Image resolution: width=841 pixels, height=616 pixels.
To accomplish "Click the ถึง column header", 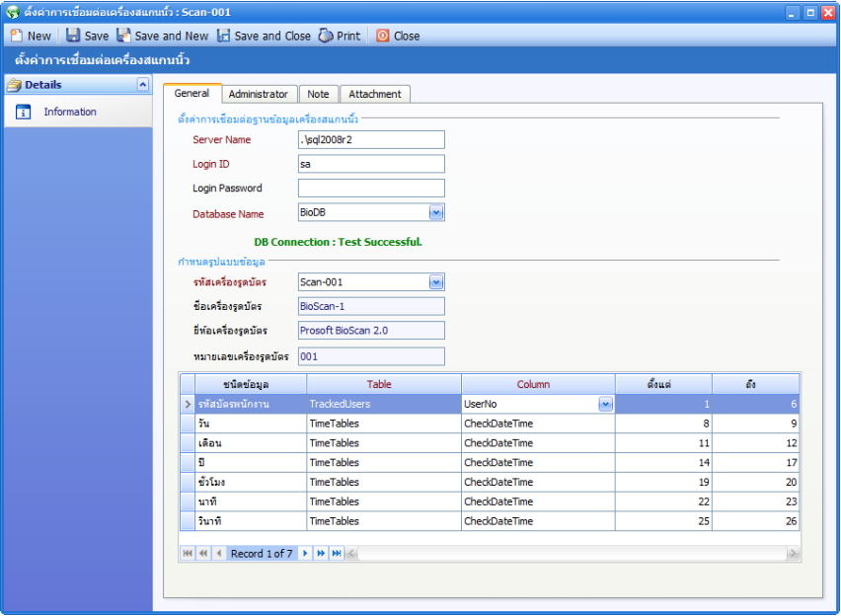I will click(756, 384).
